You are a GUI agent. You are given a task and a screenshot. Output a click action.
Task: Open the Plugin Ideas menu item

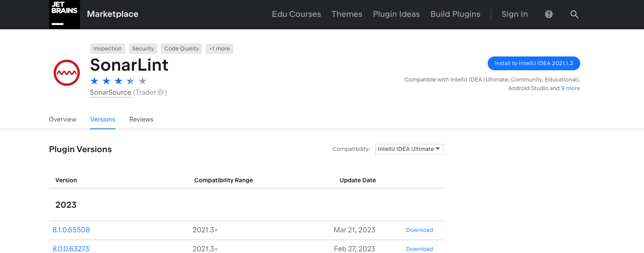pos(396,14)
